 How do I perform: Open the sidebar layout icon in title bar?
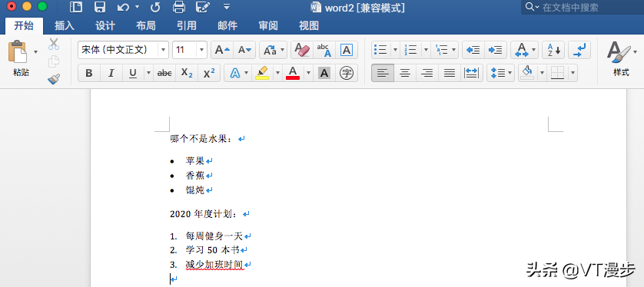point(76,7)
